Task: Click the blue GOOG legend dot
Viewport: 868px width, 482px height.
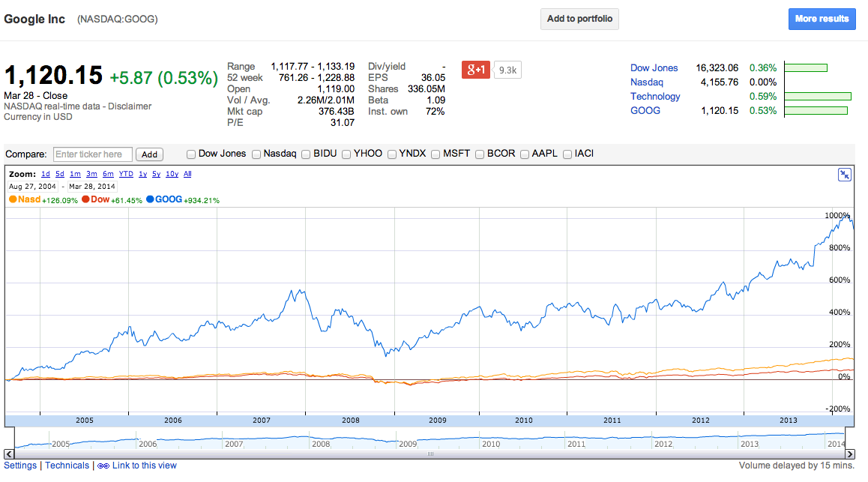Action: tap(150, 199)
